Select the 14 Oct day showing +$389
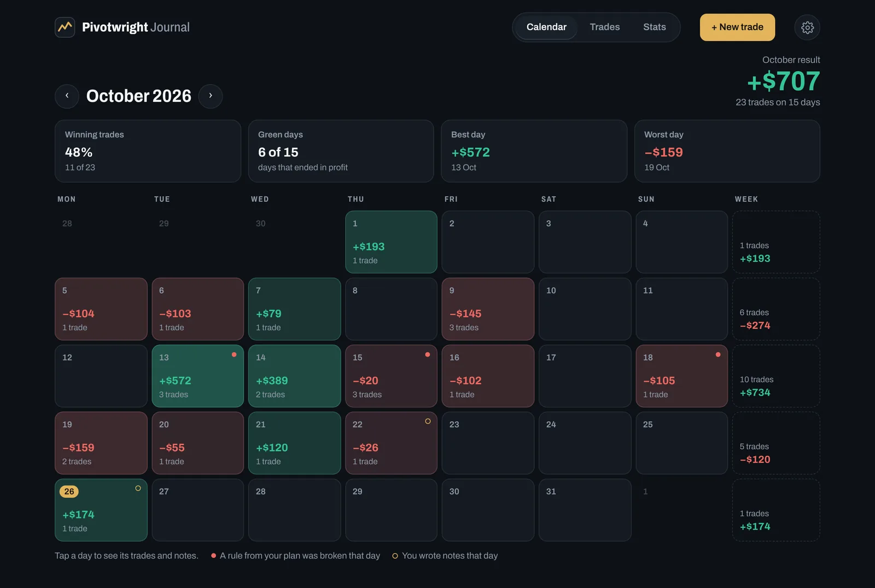875x588 pixels. coord(295,376)
